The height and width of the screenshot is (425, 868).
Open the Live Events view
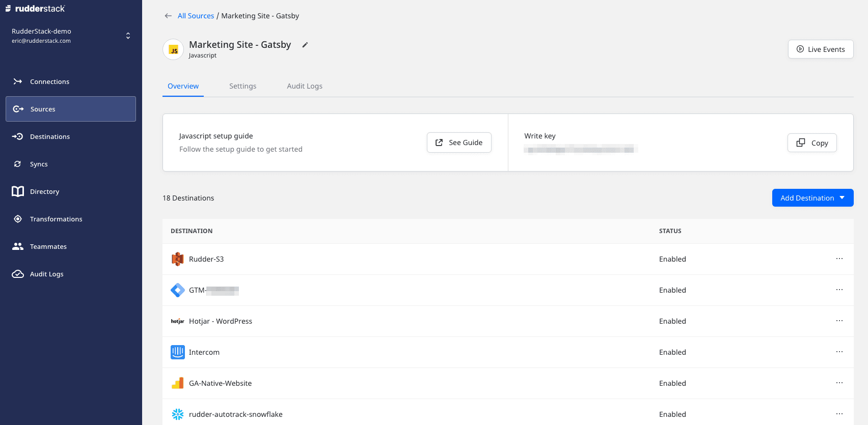click(820, 49)
